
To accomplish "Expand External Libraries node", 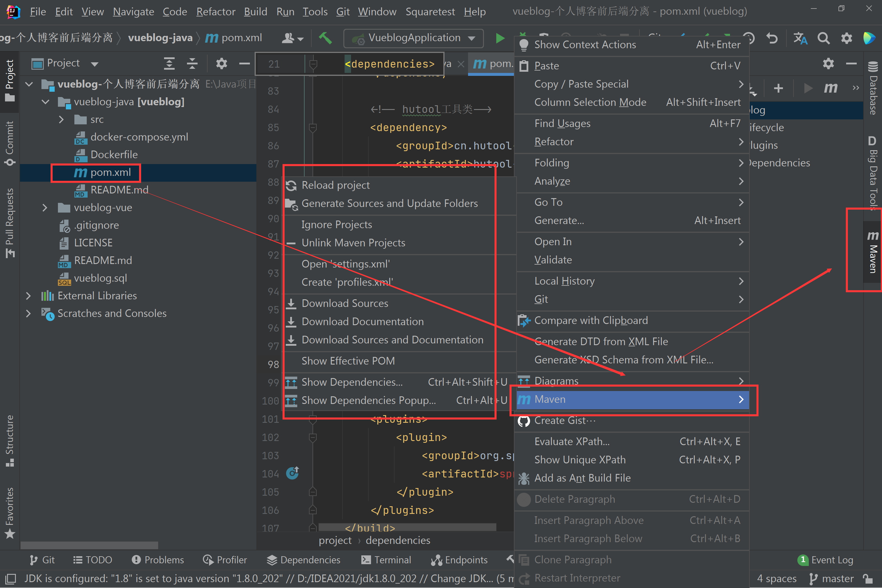I will pos(29,296).
